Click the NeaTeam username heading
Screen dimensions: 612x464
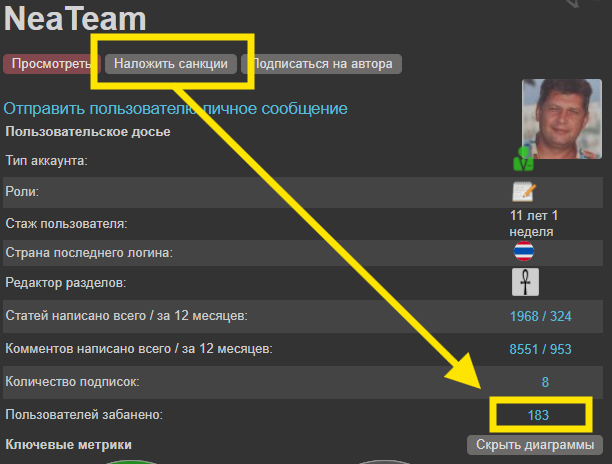[x=75, y=20]
